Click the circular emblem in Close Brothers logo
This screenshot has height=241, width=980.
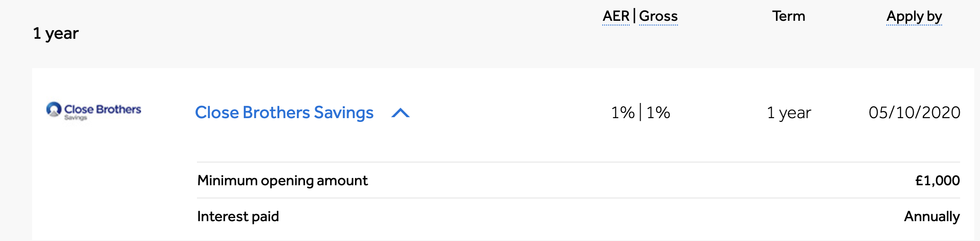(x=54, y=109)
